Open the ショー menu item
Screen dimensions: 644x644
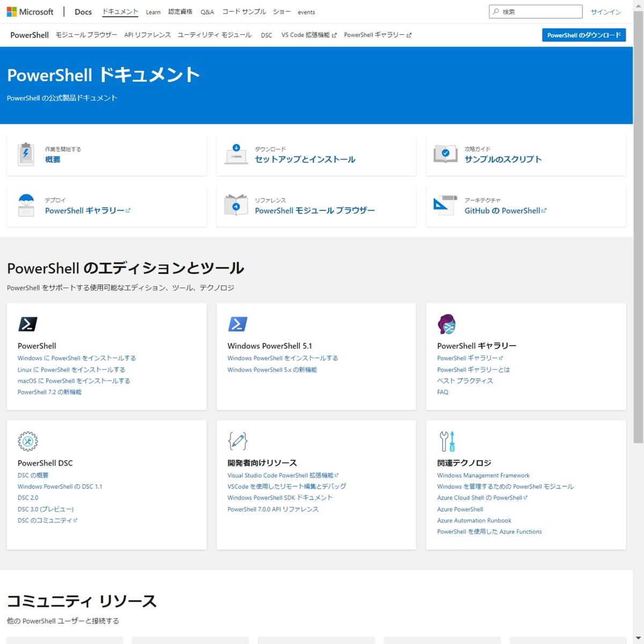[x=282, y=12]
